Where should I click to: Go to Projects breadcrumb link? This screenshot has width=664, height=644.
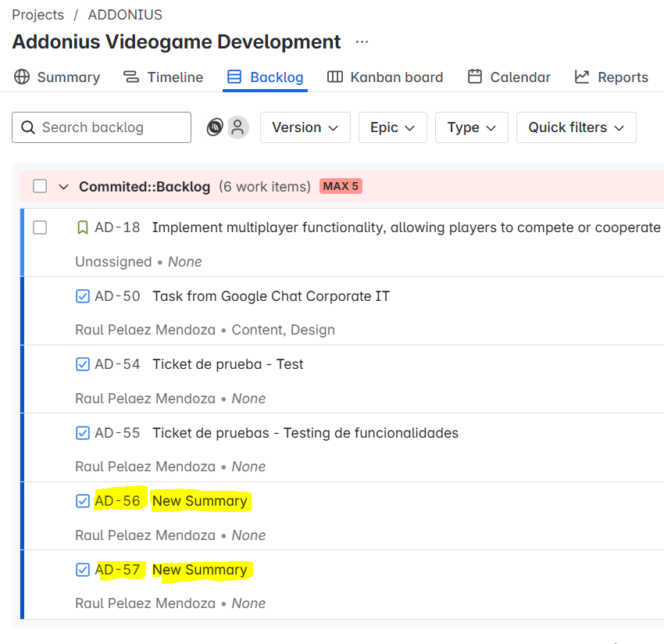click(x=37, y=15)
